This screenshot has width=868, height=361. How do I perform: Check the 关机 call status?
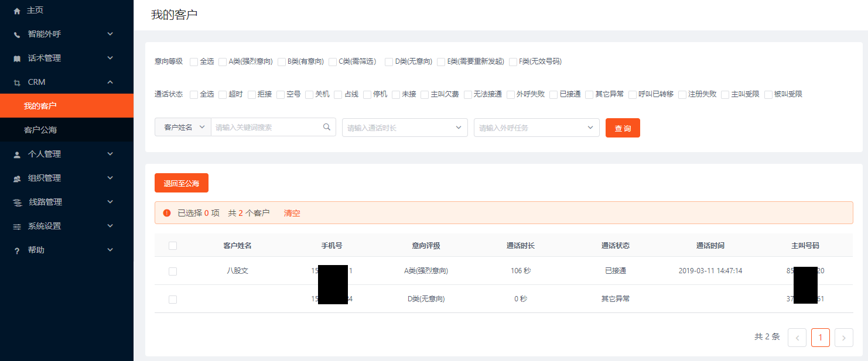point(309,94)
